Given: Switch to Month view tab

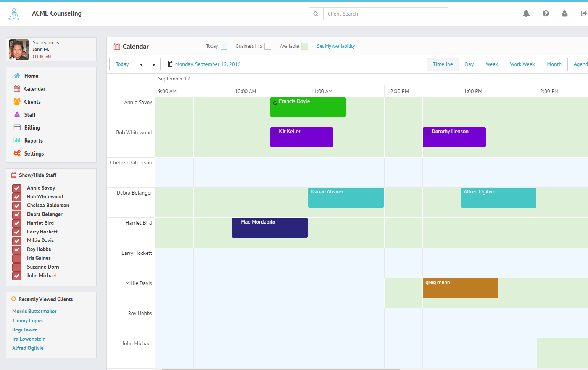Looking at the screenshot, I should 554,64.
